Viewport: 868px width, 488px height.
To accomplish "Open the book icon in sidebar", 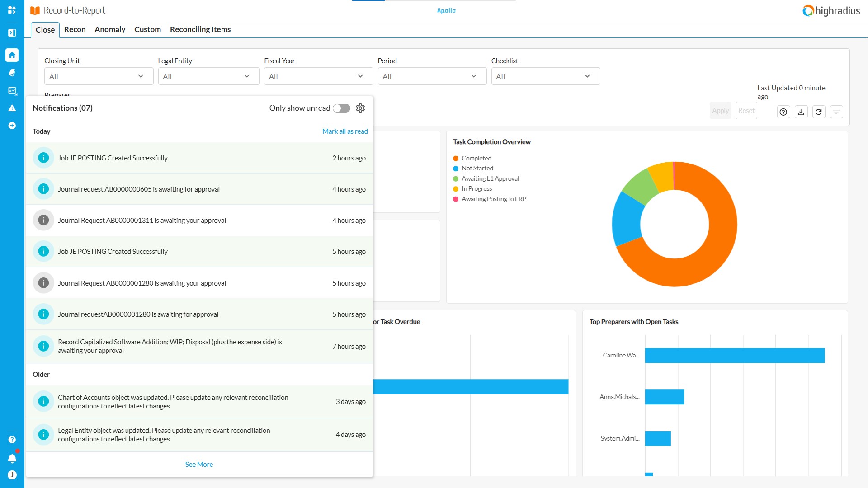I will tap(12, 73).
